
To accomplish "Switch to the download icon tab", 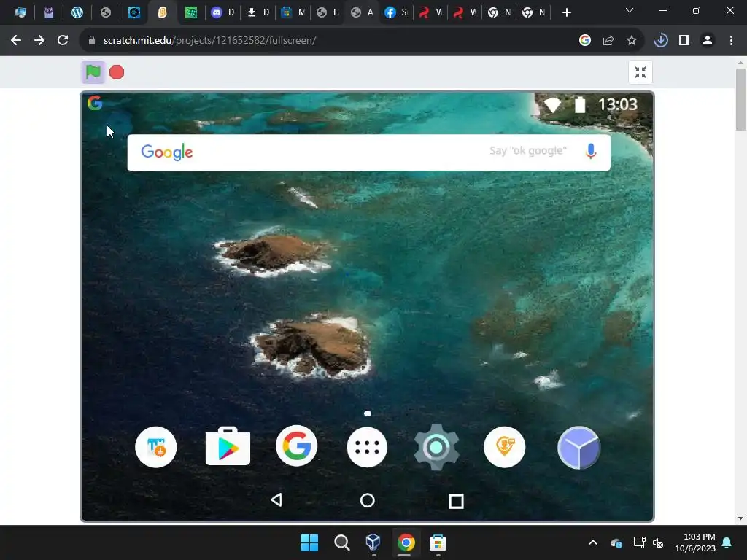I will pos(258,12).
